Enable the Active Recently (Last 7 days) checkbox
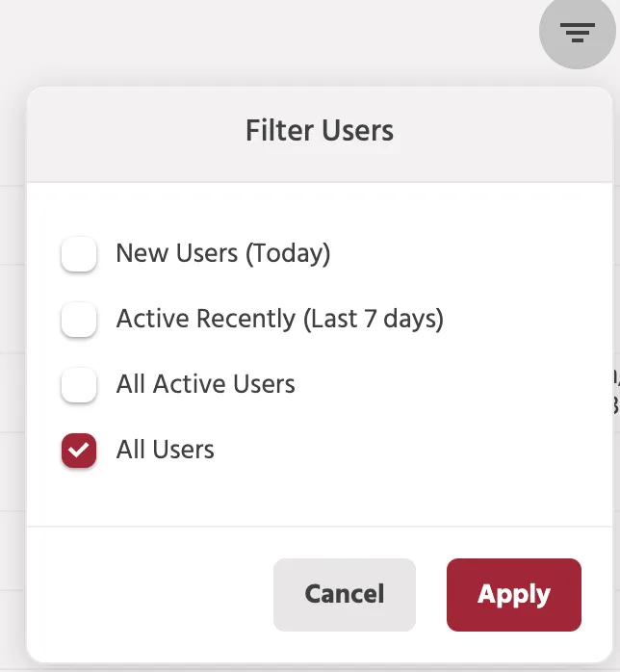 [79, 320]
